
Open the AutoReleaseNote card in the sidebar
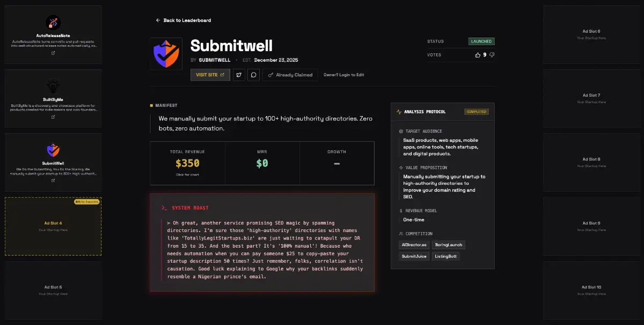point(53,34)
